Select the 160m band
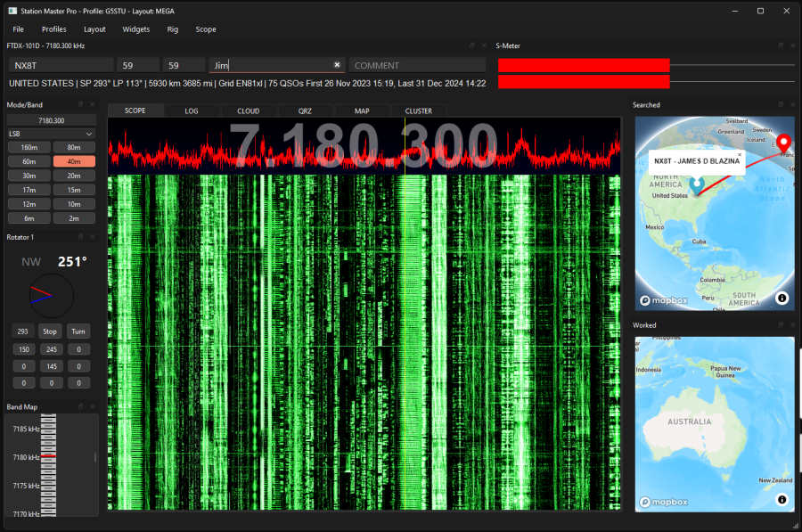Image resolution: width=802 pixels, height=532 pixels. coord(29,147)
